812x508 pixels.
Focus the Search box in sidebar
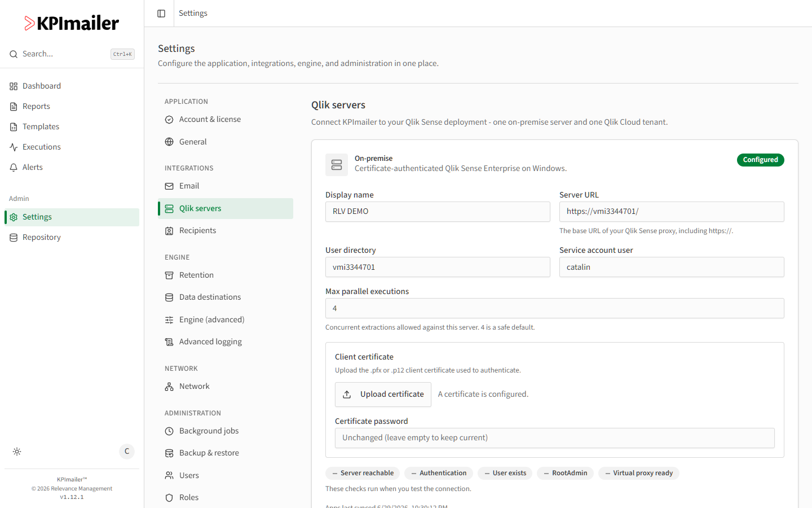point(72,54)
